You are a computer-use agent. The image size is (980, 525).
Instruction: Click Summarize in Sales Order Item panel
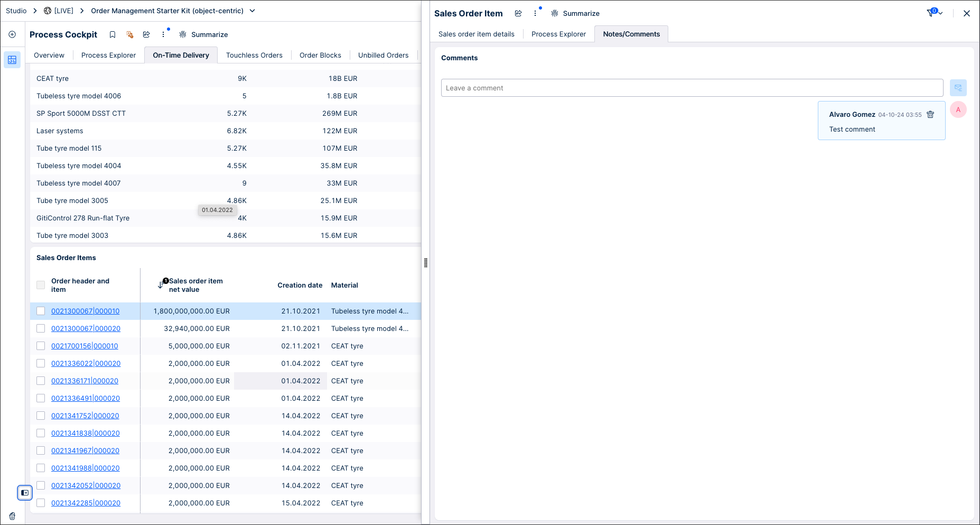tap(575, 13)
